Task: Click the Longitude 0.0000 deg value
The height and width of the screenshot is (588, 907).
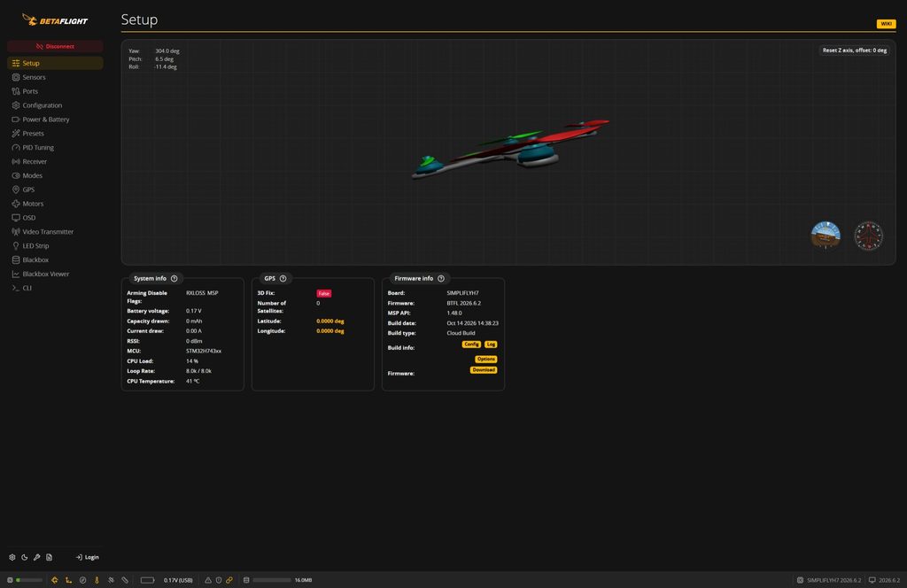Action: tap(330, 331)
